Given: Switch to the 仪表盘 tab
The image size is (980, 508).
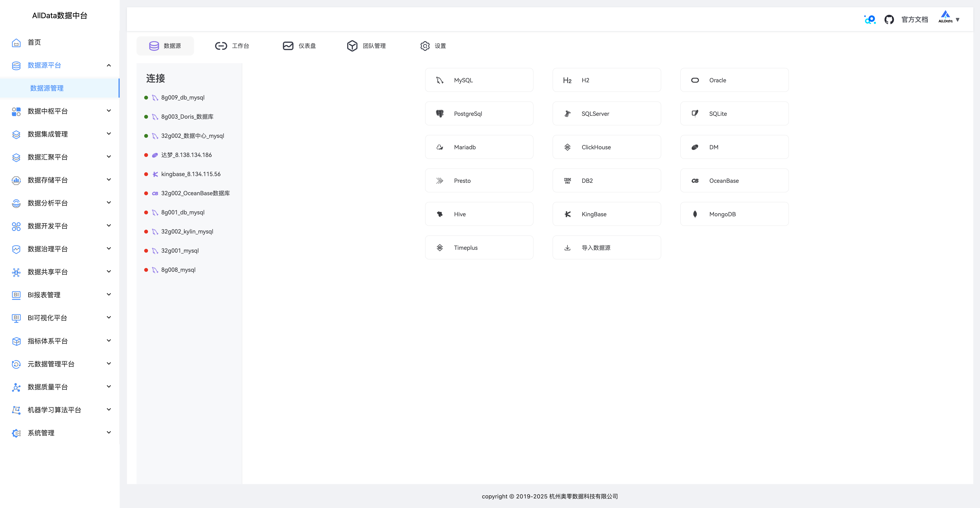Looking at the screenshot, I should click(299, 46).
